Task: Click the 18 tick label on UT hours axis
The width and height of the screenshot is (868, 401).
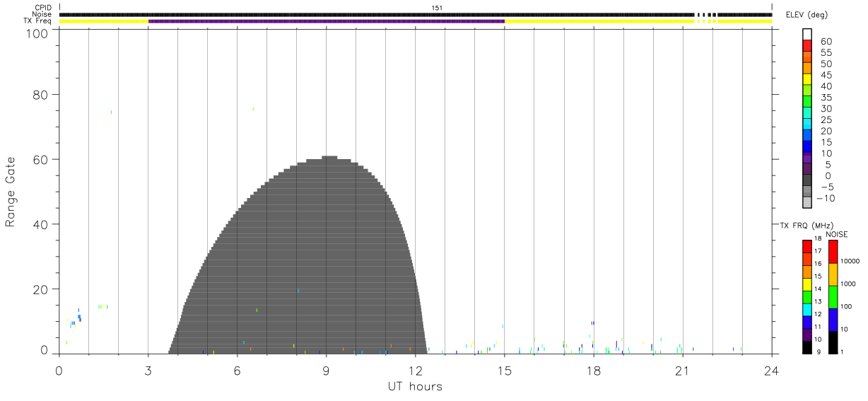Action: point(594,370)
